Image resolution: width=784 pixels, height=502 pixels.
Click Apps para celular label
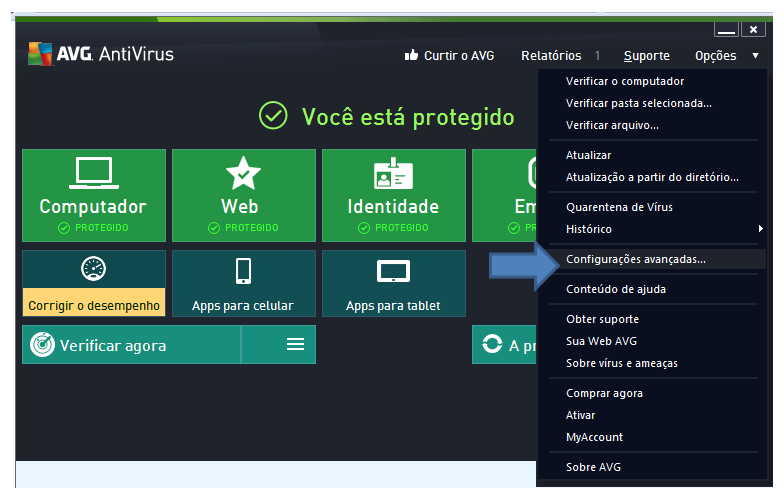pos(242,306)
